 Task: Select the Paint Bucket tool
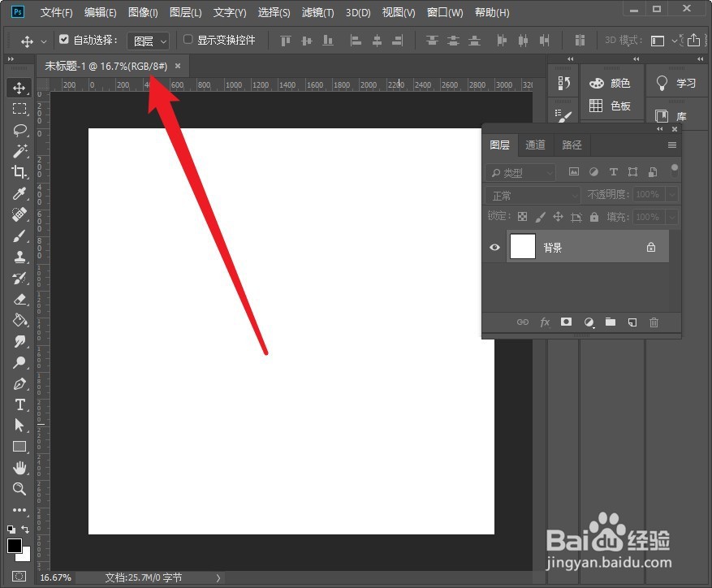(19, 320)
